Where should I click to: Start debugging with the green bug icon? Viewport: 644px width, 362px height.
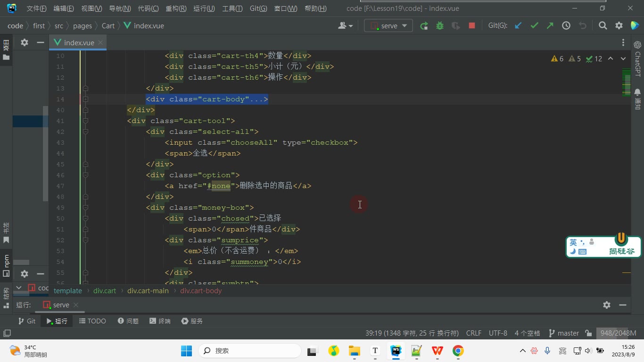tap(440, 26)
